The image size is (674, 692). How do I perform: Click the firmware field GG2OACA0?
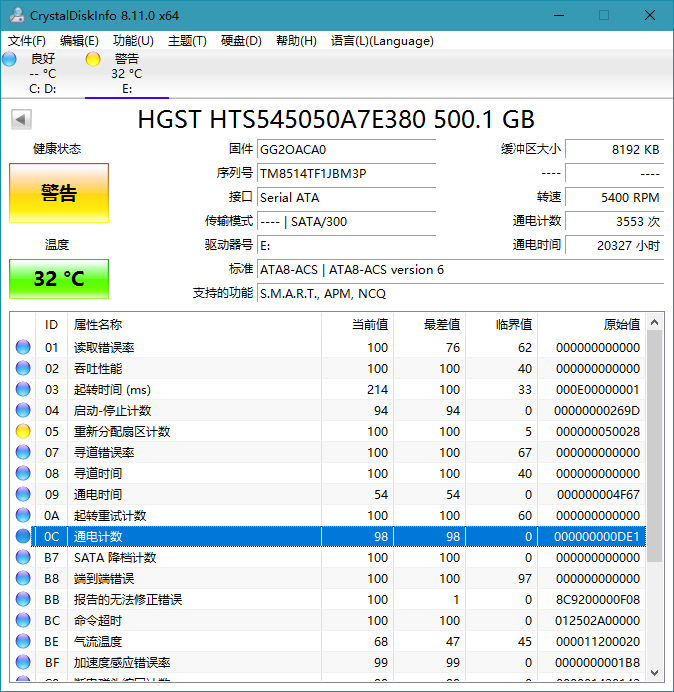(346, 149)
